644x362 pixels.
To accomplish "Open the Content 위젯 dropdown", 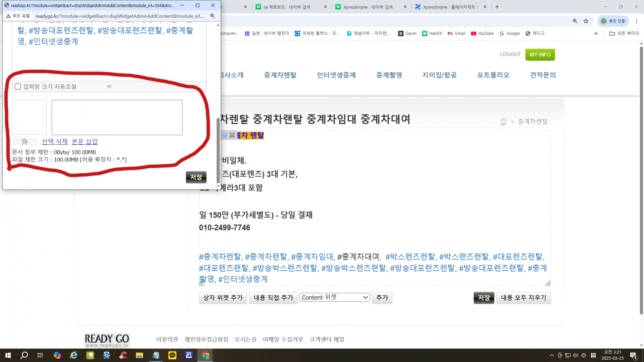I will [335, 297].
